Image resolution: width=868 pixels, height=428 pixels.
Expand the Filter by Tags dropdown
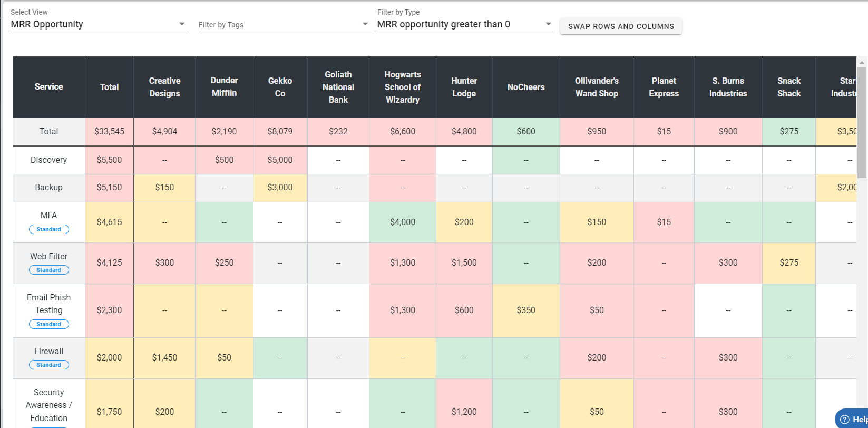365,24
